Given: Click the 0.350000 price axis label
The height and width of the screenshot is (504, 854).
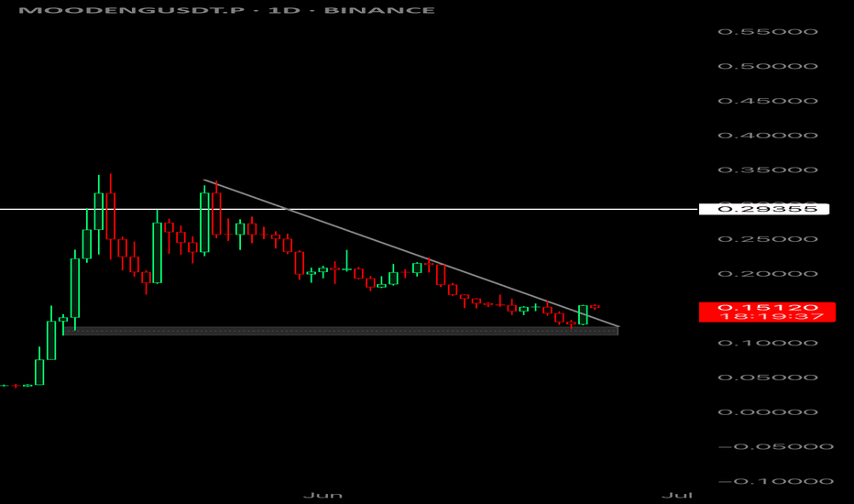Looking at the screenshot, I should (767, 170).
